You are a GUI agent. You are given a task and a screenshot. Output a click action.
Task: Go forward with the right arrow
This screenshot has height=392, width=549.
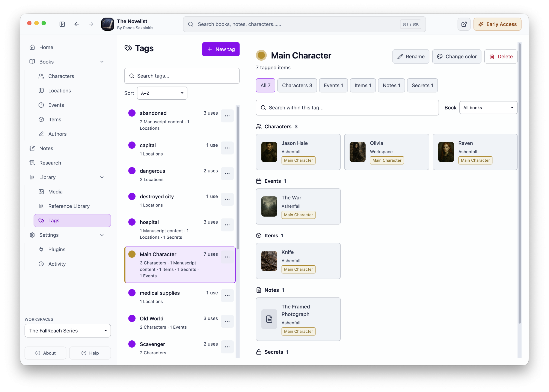click(x=91, y=24)
